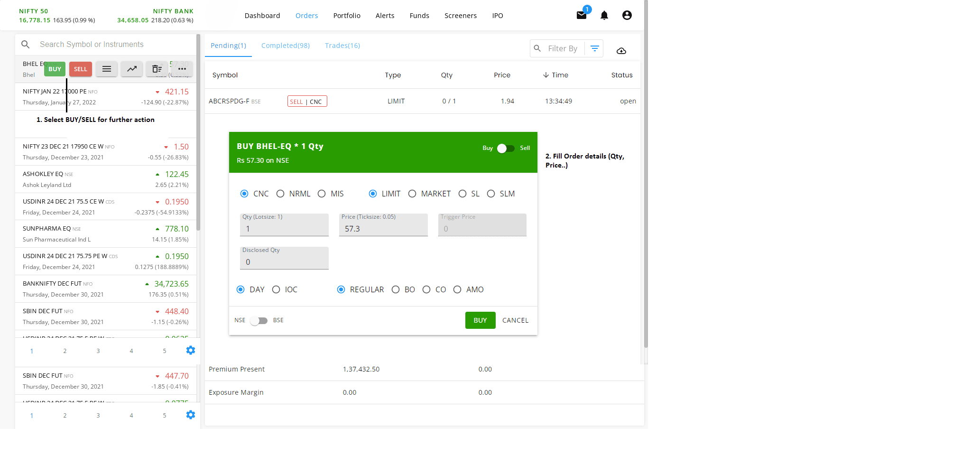This screenshot has height=465, width=980.
Task: Open the filter options icon beside Filter By
Action: coord(594,48)
